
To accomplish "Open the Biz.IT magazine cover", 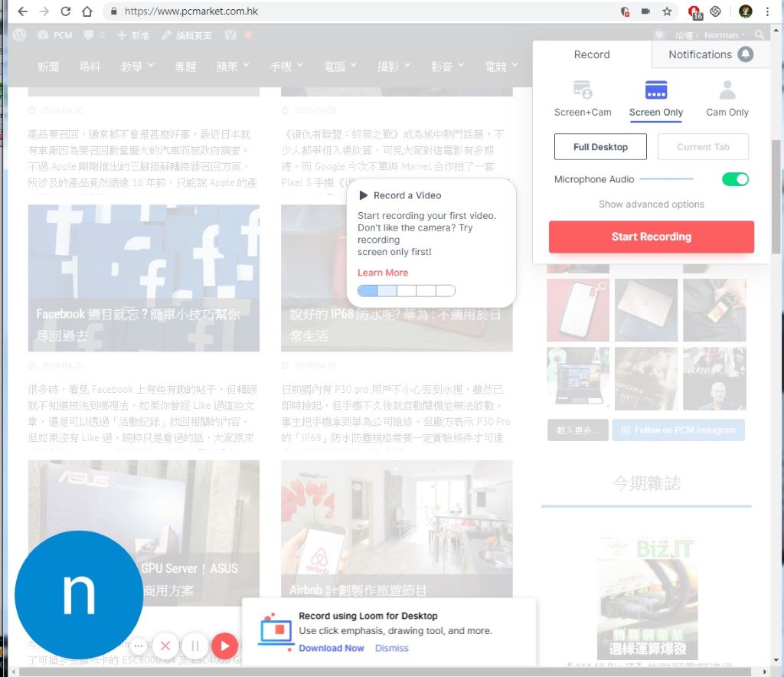I will click(x=647, y=598).
